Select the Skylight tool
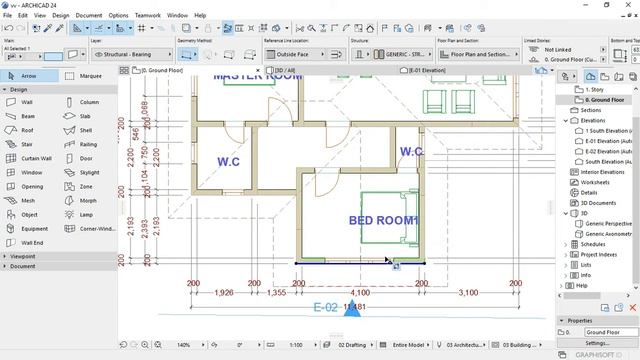 tap(82, 172)
